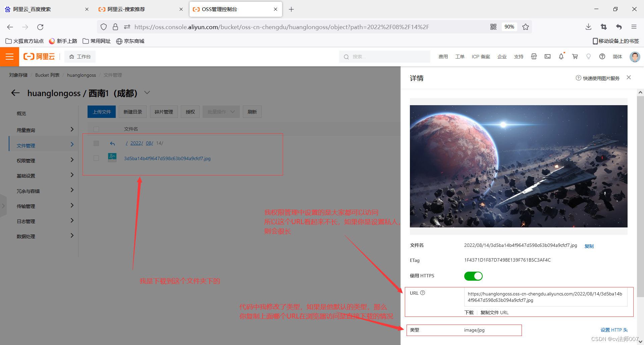The image size is (644, 345).
Task: Open the Firefox application menu
Action: point(634,27)
